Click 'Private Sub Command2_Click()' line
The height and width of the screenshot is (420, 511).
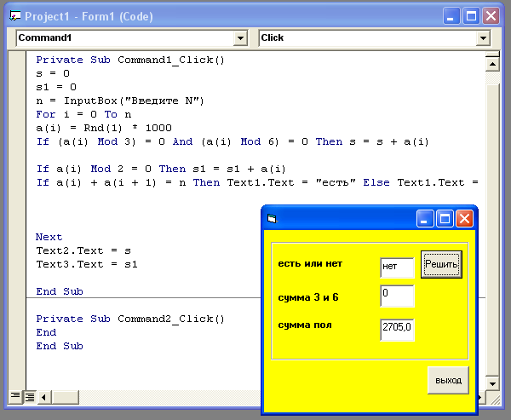[x=130, y=319]
